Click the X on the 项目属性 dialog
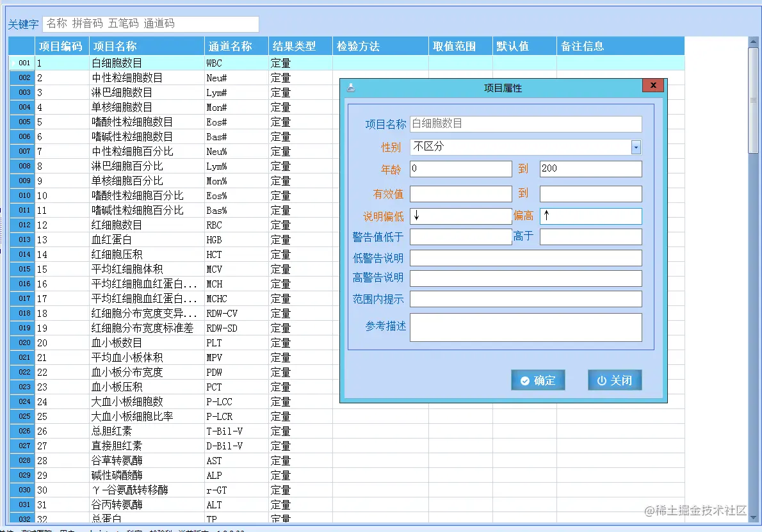Screen dimensions: 762x532 pos(653,85)
